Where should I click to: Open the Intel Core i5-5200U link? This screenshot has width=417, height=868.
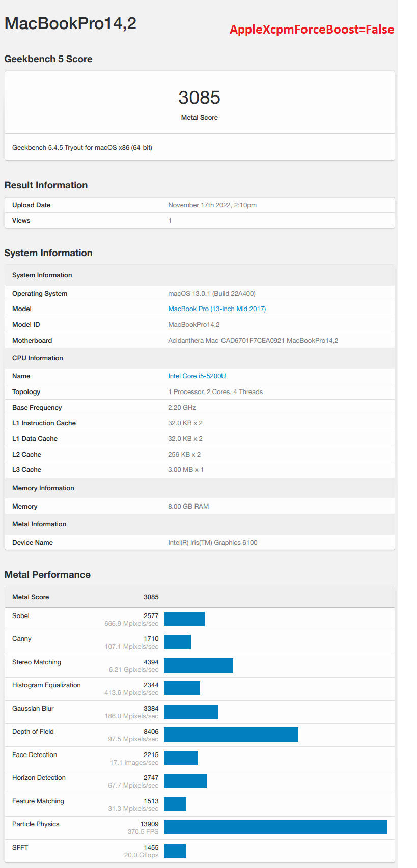pos(197,376)
